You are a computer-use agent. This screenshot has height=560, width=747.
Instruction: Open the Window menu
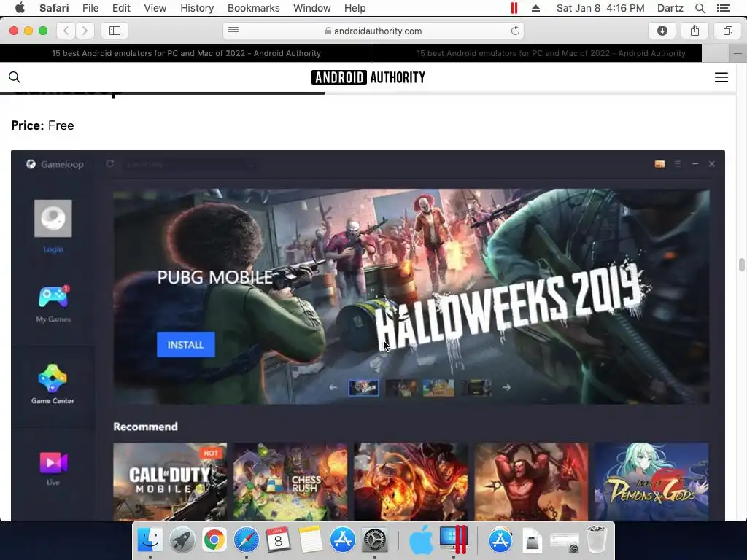coord(311,8)
